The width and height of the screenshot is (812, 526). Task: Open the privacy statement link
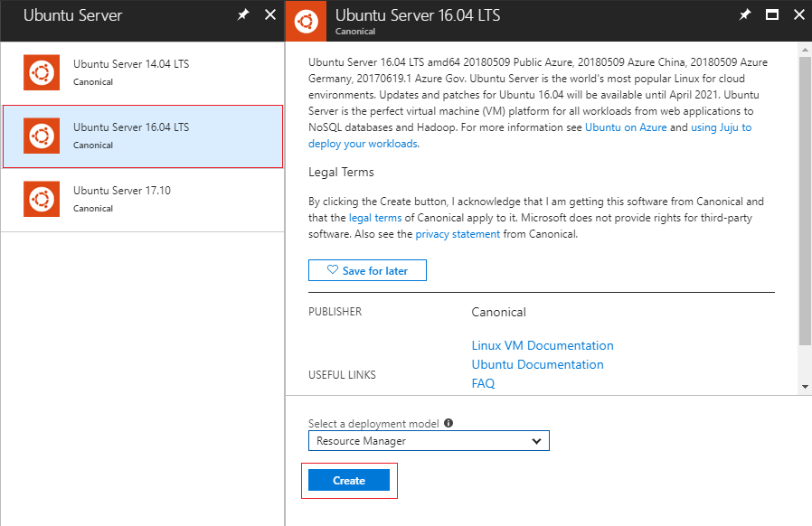(x=458, y=234)
